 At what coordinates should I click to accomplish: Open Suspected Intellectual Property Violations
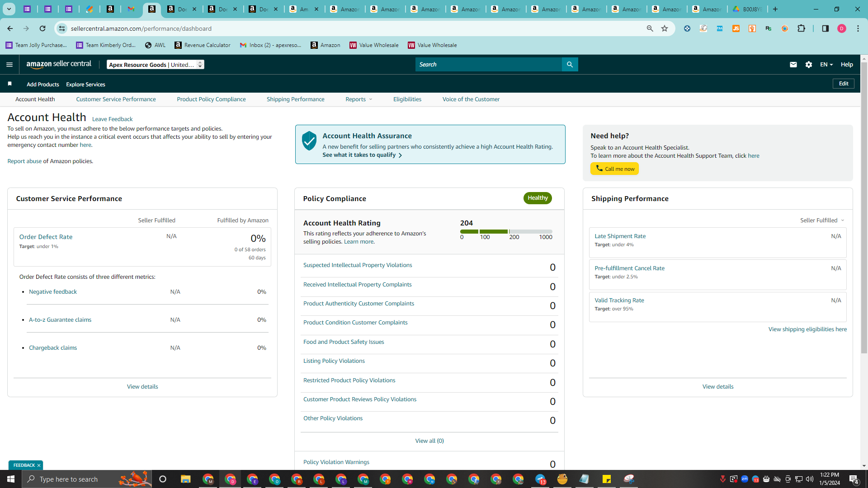358,265
